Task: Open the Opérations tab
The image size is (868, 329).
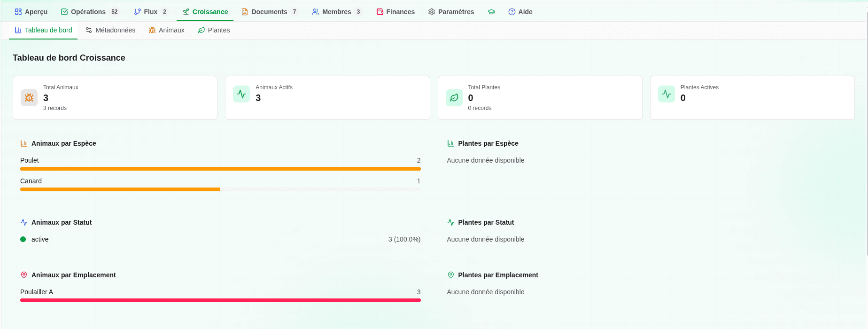Action: click(88, 12)
